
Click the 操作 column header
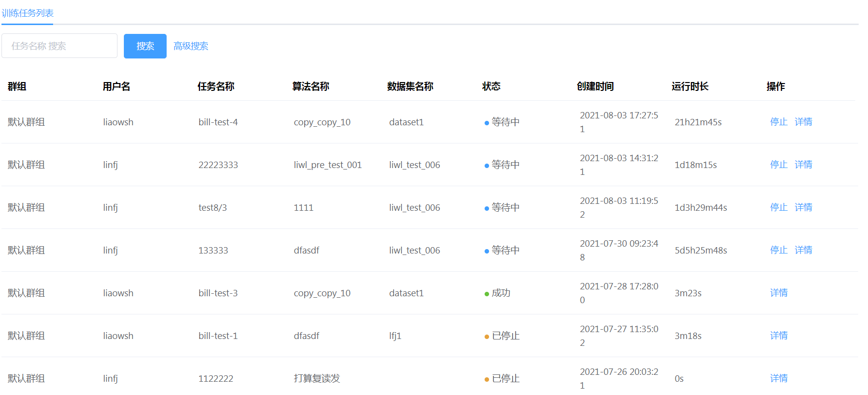point(776,86)
